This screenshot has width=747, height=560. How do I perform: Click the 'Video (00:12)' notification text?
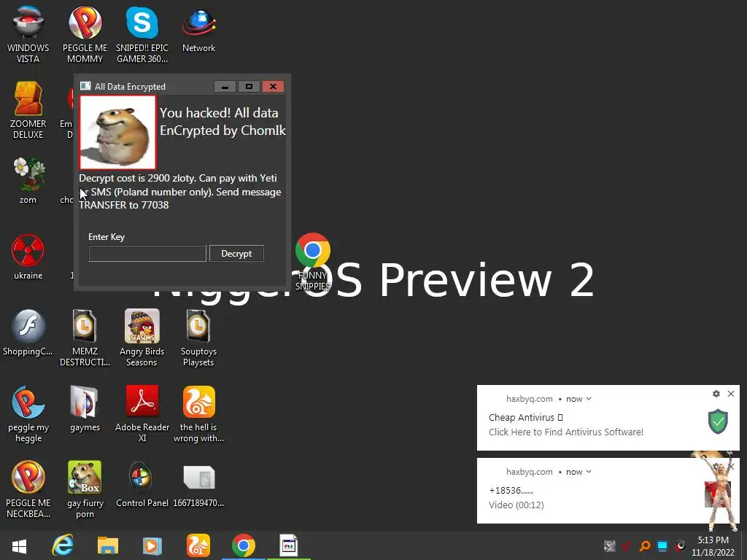pyautogui.click(x=516, y=505)
